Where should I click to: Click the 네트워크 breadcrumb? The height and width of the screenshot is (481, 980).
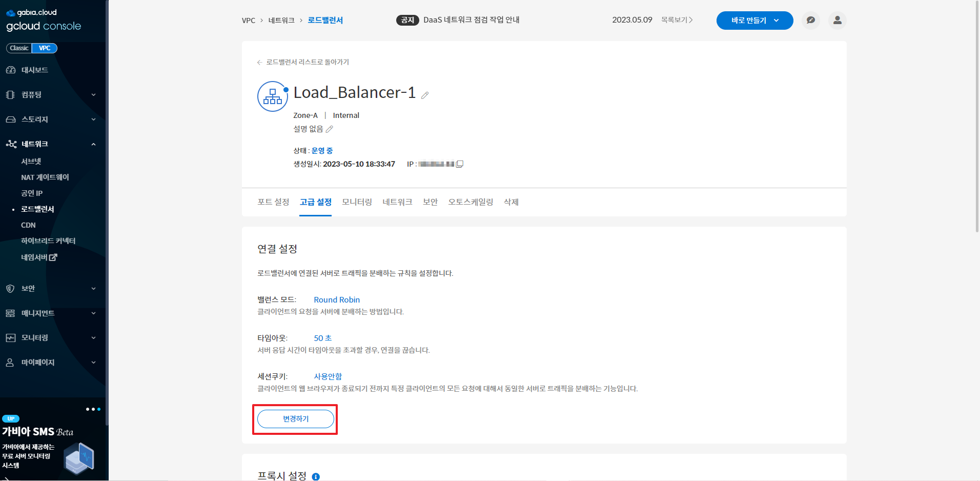point(281,21)
